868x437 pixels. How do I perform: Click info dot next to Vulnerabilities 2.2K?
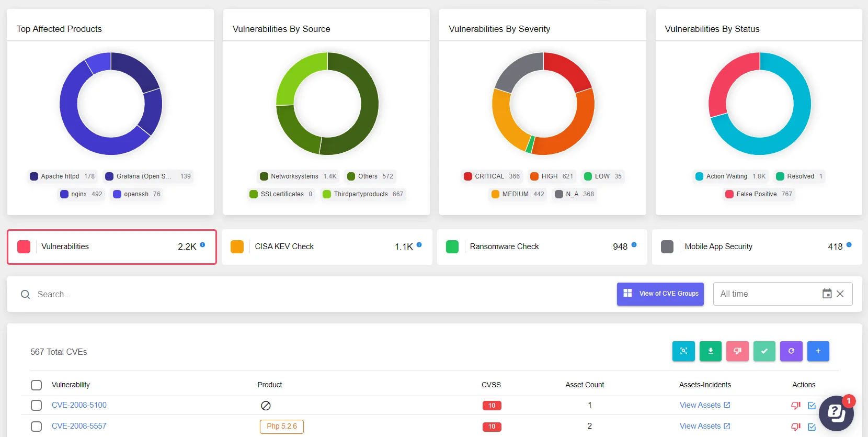tap(202, 244)
